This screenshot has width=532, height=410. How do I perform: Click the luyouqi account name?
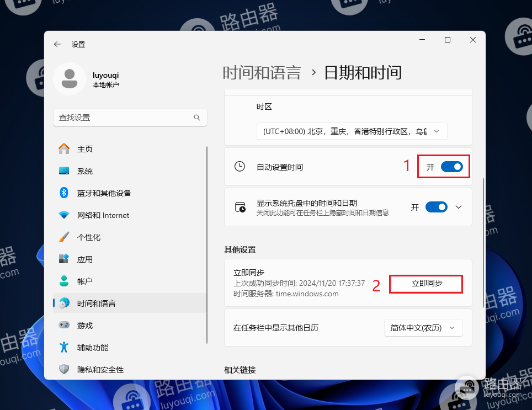105,75
